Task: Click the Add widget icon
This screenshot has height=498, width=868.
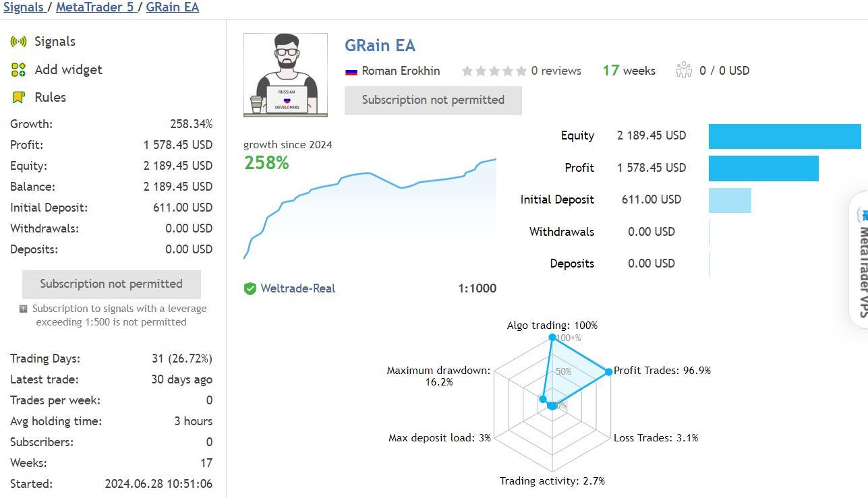Action: click(19, 69)
